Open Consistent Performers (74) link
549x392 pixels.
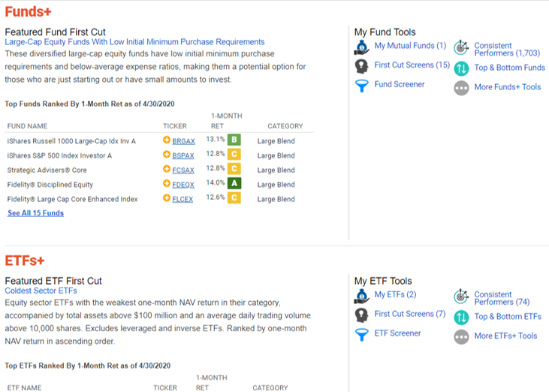502,298
